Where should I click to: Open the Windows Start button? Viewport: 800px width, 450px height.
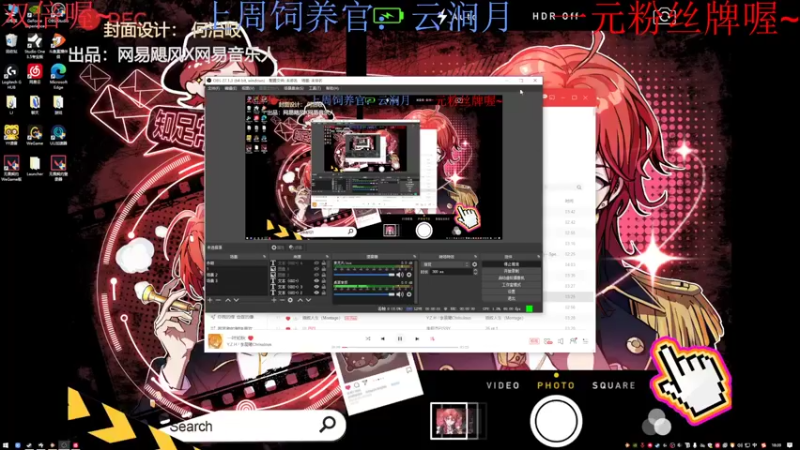(5, 445)
